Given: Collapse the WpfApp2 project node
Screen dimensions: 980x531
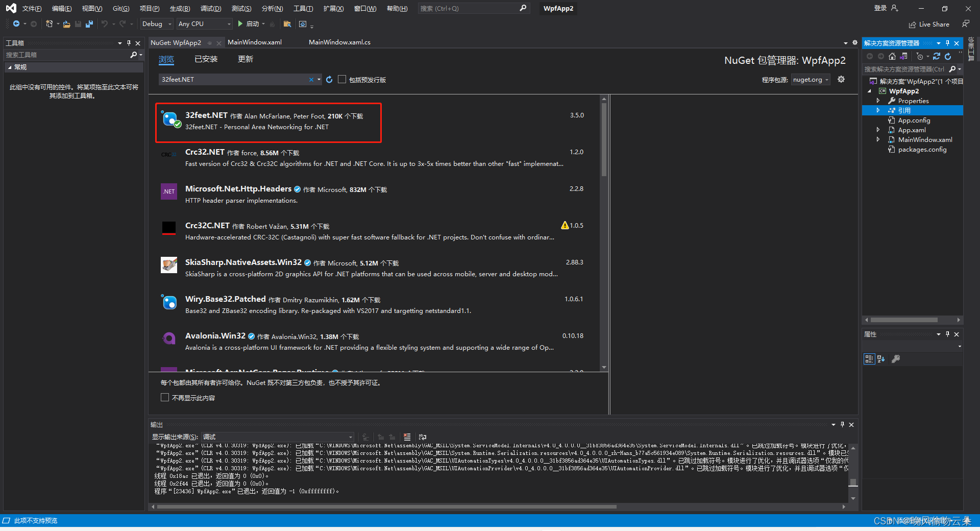Looking at the screenshot, I should coord(869,91).
